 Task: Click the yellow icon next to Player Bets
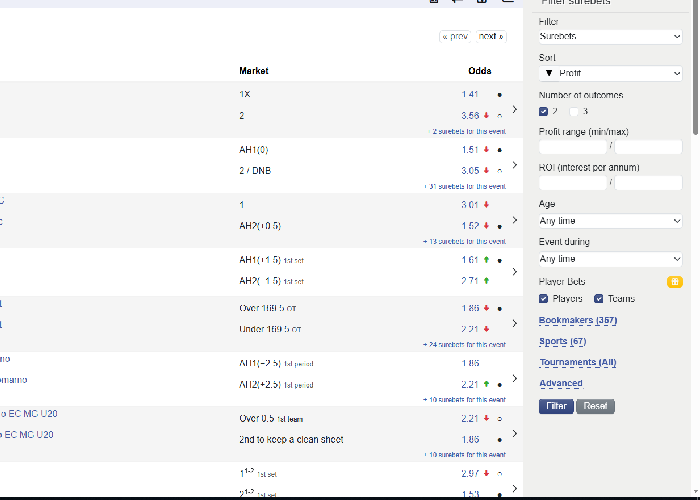(675, 282)
